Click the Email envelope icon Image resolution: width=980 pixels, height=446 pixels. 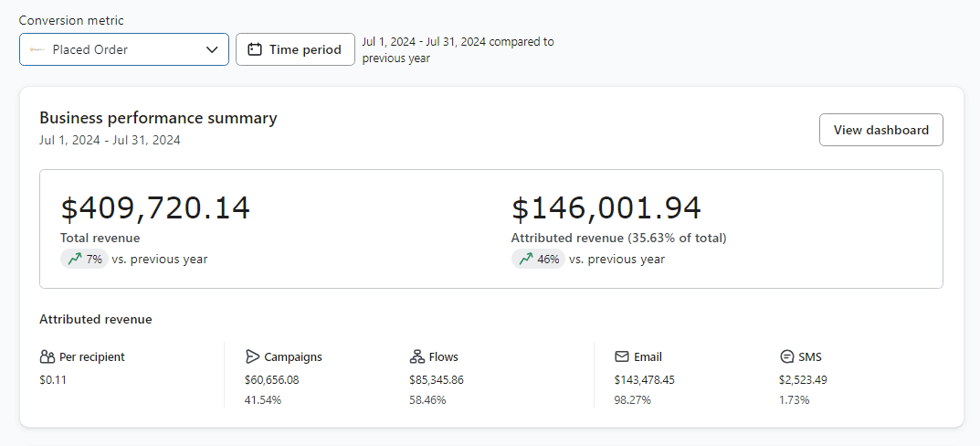click(621, 357)
